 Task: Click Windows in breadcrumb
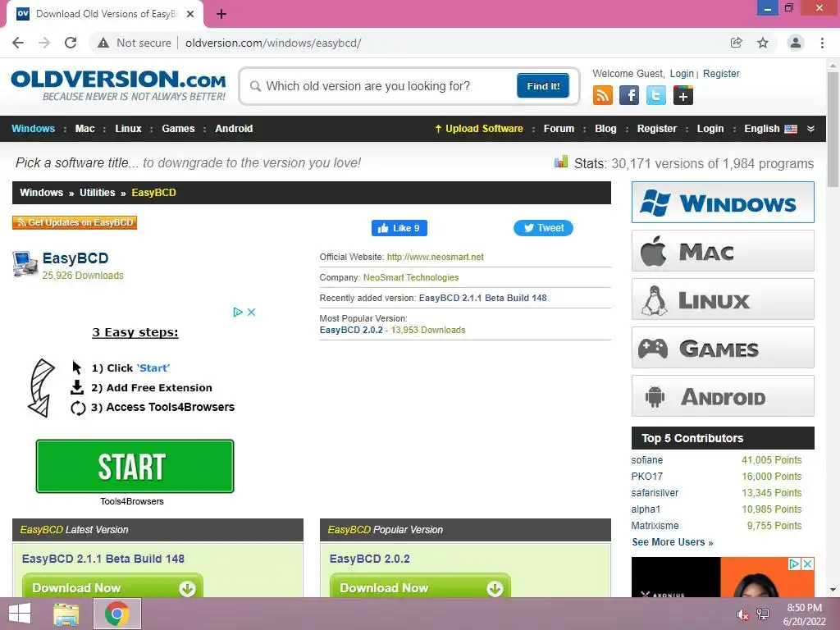(41, 192)
